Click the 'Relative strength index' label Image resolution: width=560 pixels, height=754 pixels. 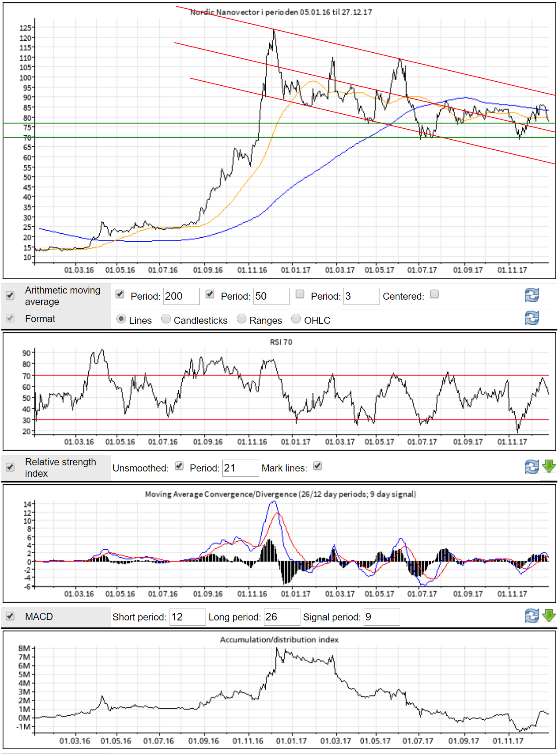[x=61, y=468]
